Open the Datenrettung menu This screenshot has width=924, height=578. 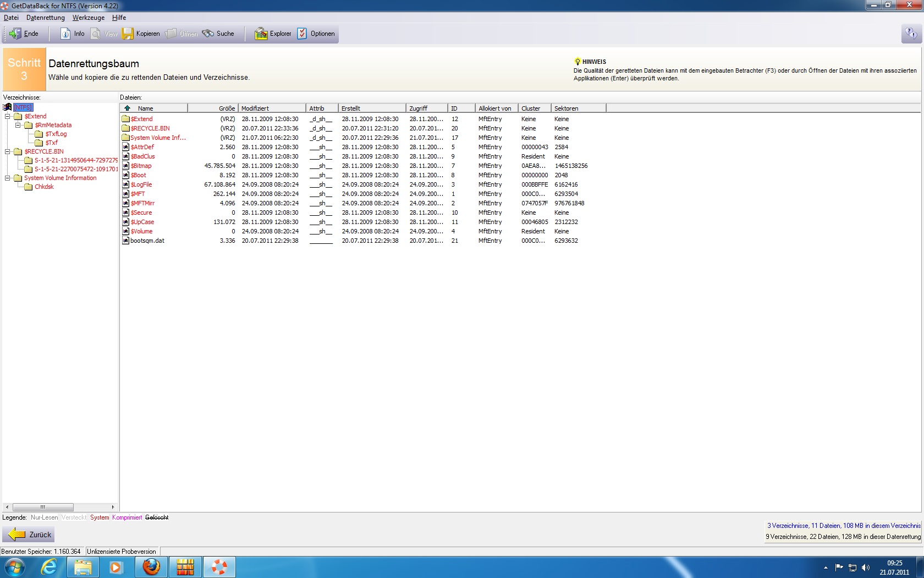[x=46, y=18]
